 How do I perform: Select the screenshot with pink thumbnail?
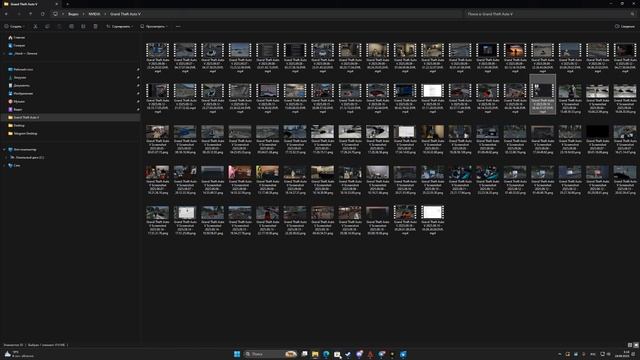(240, 179)
